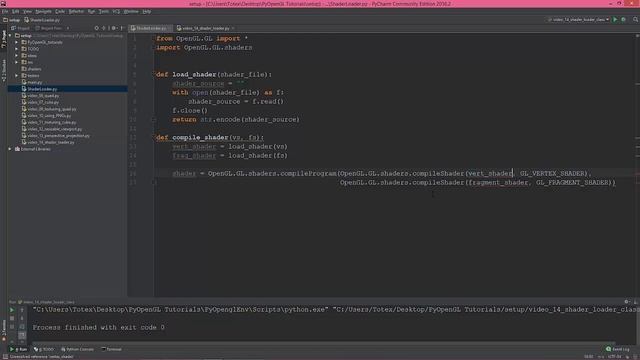The image size is (640, 360).
Task: Click the setup breadcrumb in navigation bar
Action: point(12,20)
